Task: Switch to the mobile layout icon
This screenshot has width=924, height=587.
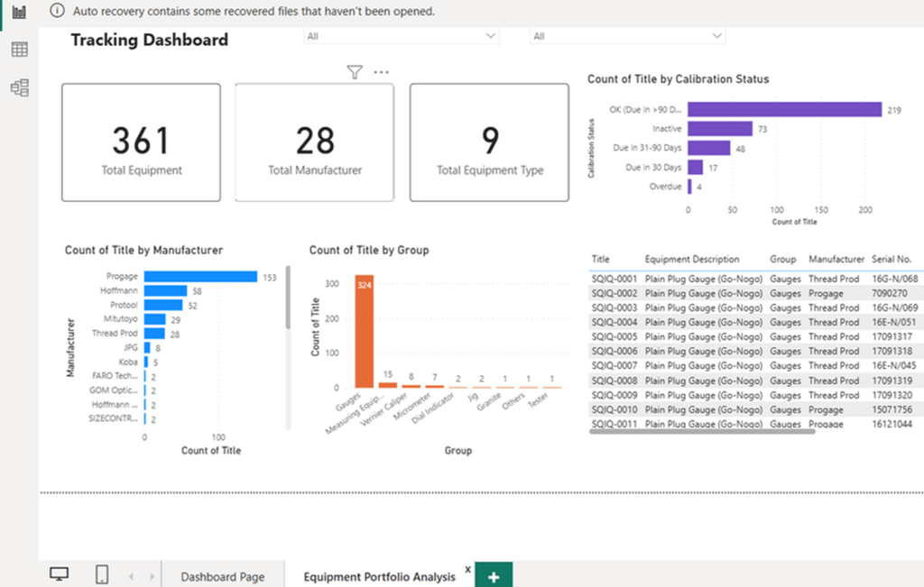Action: 102,574
